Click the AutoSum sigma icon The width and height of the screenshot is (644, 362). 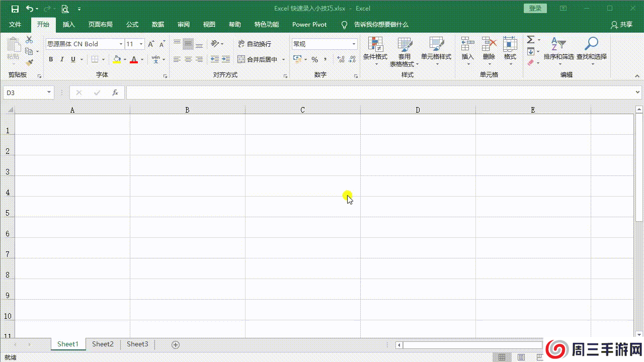(x=530, y=40)
